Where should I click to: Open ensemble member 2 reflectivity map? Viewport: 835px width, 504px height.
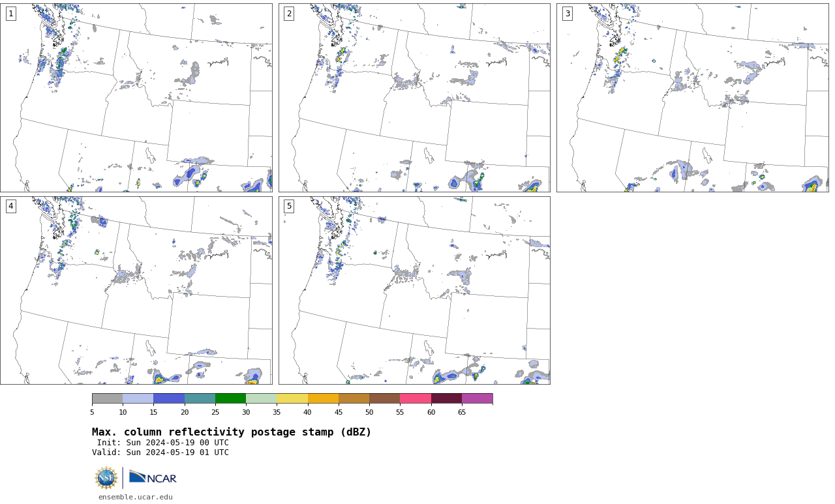[414, 98]
